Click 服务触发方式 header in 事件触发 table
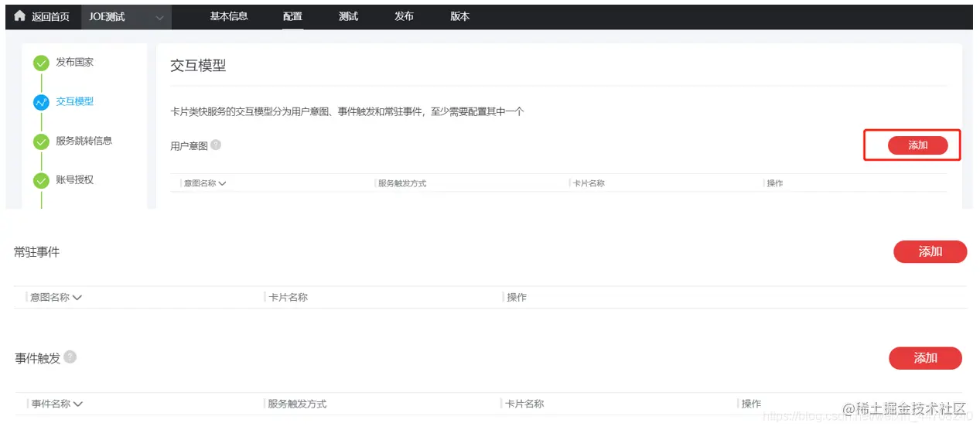 click(297, 404)
